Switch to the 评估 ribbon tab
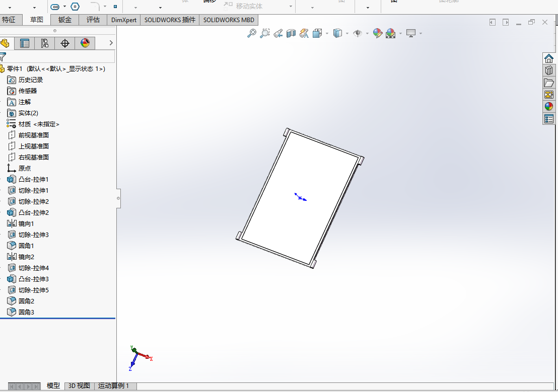This screenshot has height=392, width=558. [x=93, y=20]
